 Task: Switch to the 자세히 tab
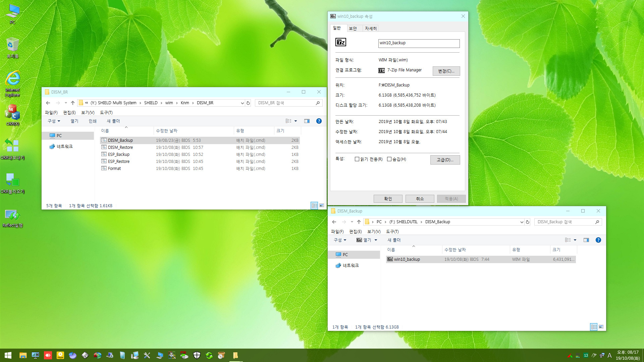pos(371,28)
